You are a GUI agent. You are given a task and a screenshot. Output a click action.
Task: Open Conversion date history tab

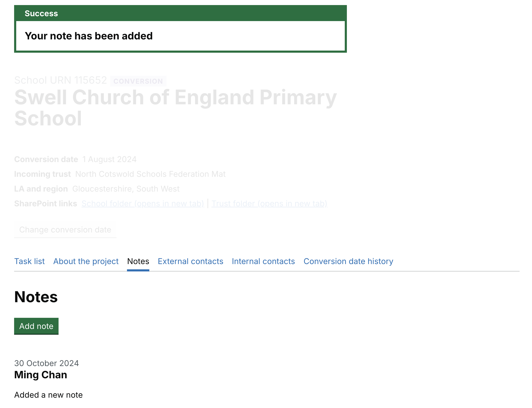348,261
